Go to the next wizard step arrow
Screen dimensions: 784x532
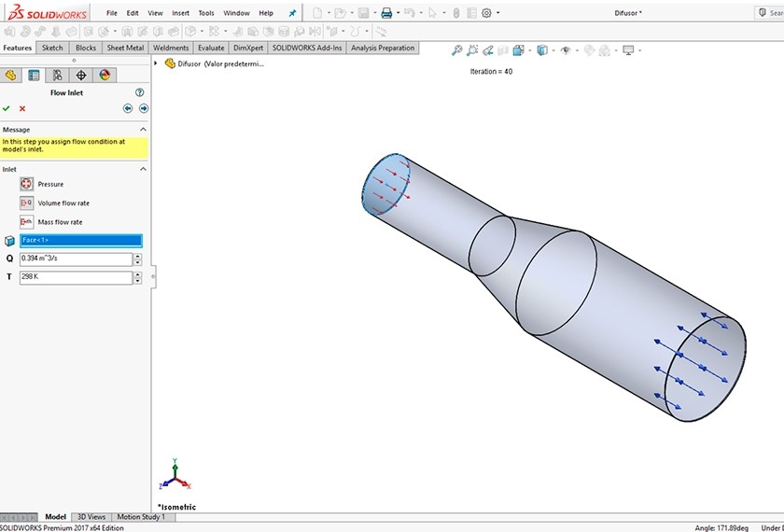point(144,108)
